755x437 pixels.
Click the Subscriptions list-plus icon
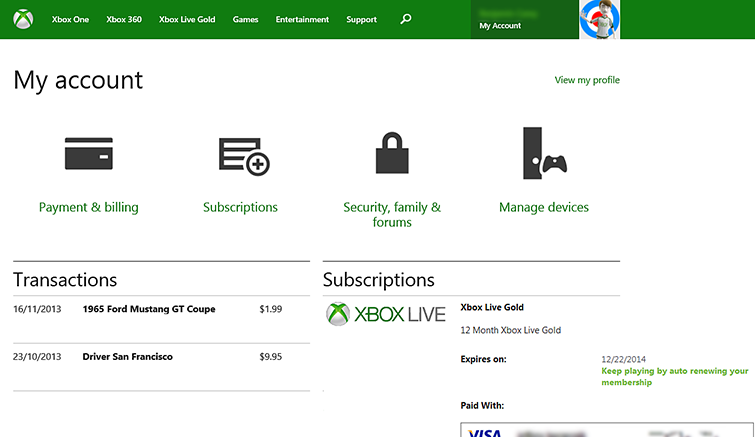244,156
